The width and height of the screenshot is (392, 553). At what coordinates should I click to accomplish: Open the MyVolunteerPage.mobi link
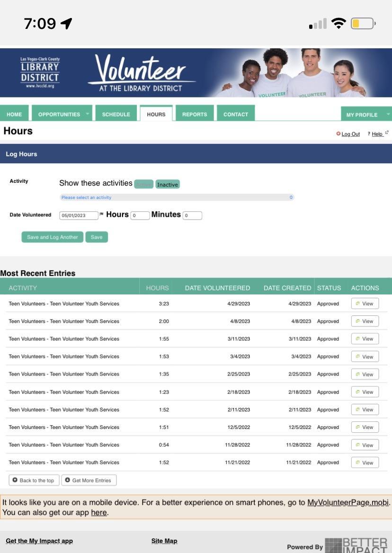click(348, 502)
